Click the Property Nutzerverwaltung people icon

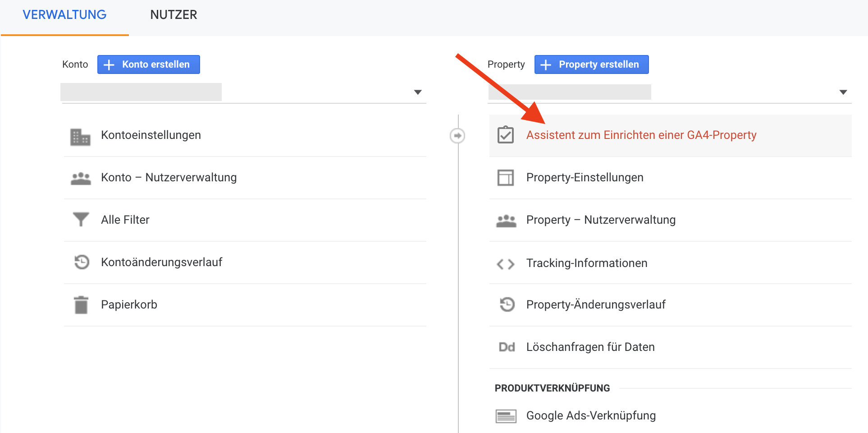(x=506, y=221)
